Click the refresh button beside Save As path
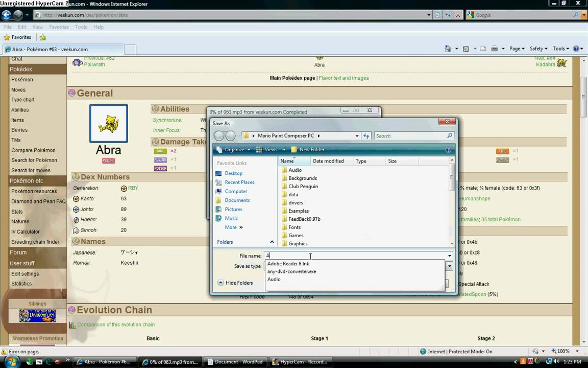588x368 pixels. pyautogui.click(x=366, y=136)
